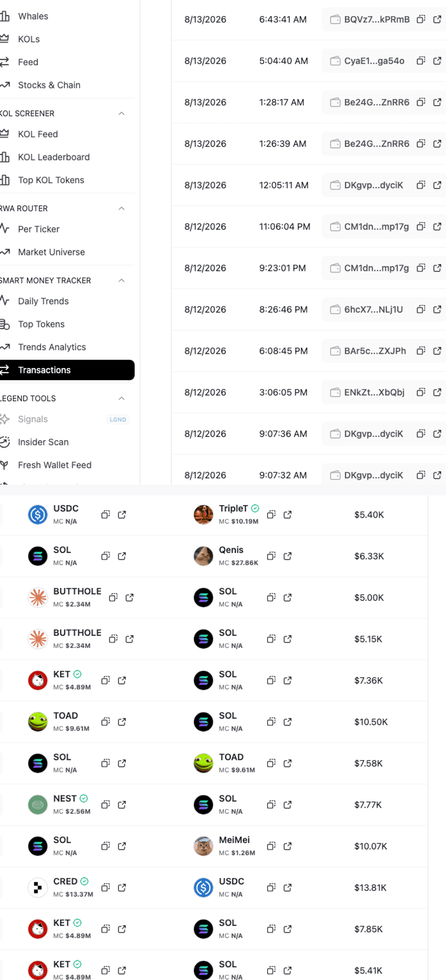The image size is (446, 980).
Task: Open external link for 1:26:39 AM wallet
Action: point(437,144)
